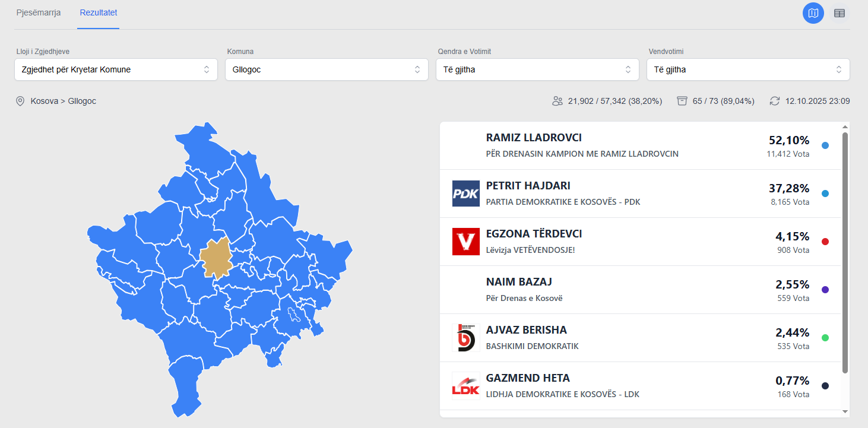Open the Lloji i Zgjedhjeve dropdown
Viewport: 868px width, 428px height.
pos(116,69)
